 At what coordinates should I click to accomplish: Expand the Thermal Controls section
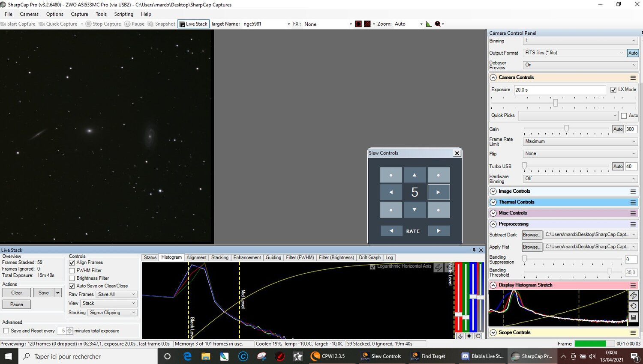pos(493,202)
